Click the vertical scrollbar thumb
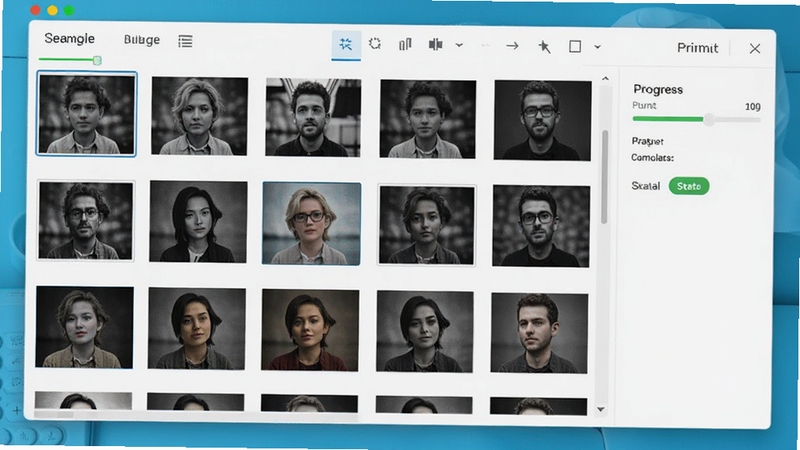The height and width of the screenshot is (450, 800). (605, 177)
